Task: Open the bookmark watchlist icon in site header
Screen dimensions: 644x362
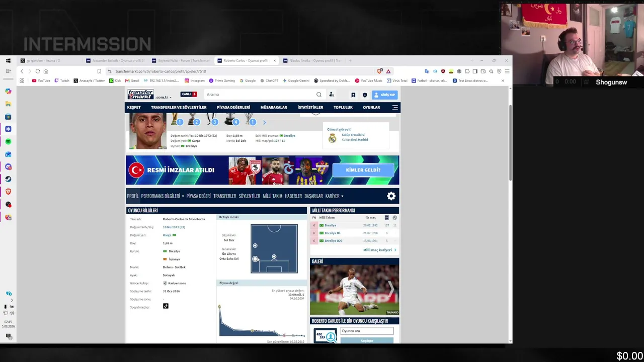Action: pos(353,95)
